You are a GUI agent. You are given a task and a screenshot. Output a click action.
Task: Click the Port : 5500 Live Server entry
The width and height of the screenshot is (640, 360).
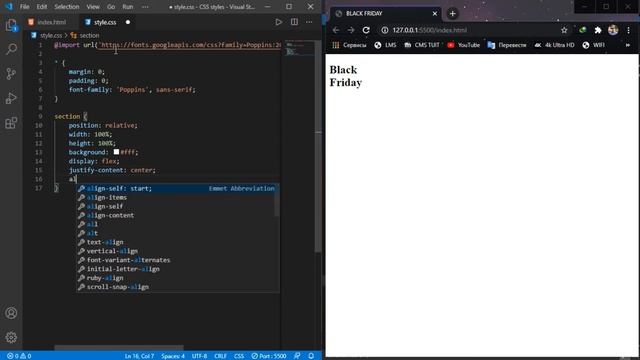(269, 356)
